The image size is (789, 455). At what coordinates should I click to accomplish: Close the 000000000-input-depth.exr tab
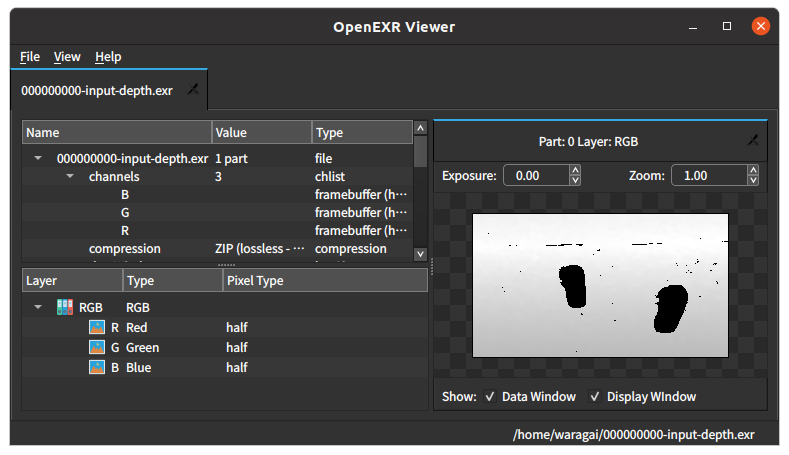193,90
